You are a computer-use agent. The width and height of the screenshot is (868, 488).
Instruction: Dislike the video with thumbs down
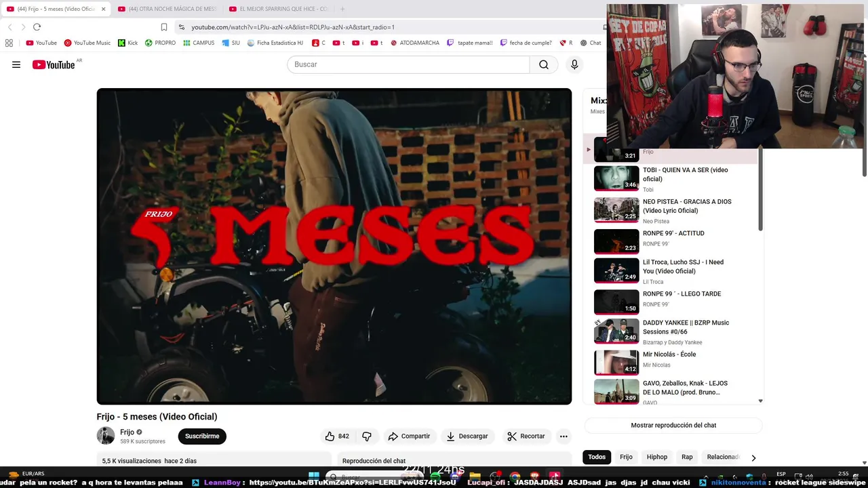tap(367, 436)
